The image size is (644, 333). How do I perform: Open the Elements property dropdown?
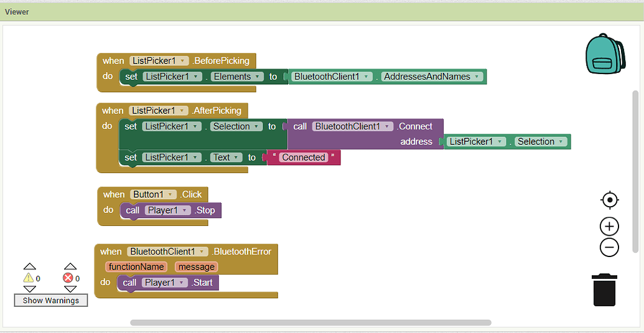(x=256, y=77)
